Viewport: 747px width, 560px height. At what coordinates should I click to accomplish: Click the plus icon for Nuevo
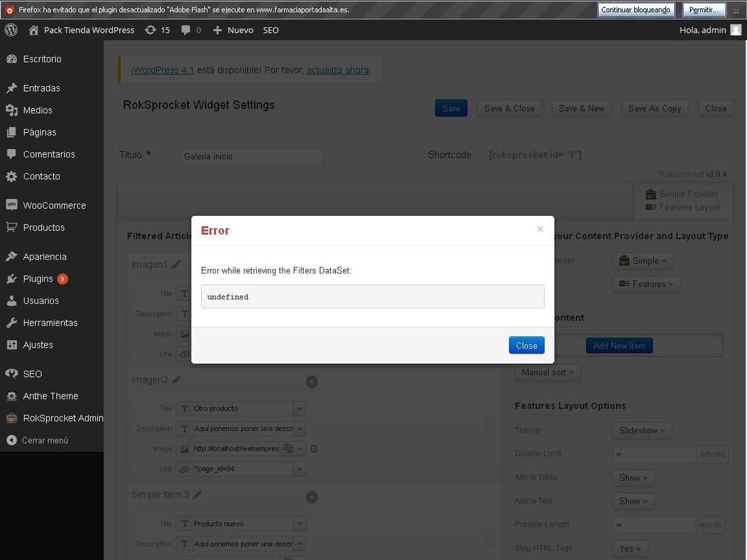[217, 30]
